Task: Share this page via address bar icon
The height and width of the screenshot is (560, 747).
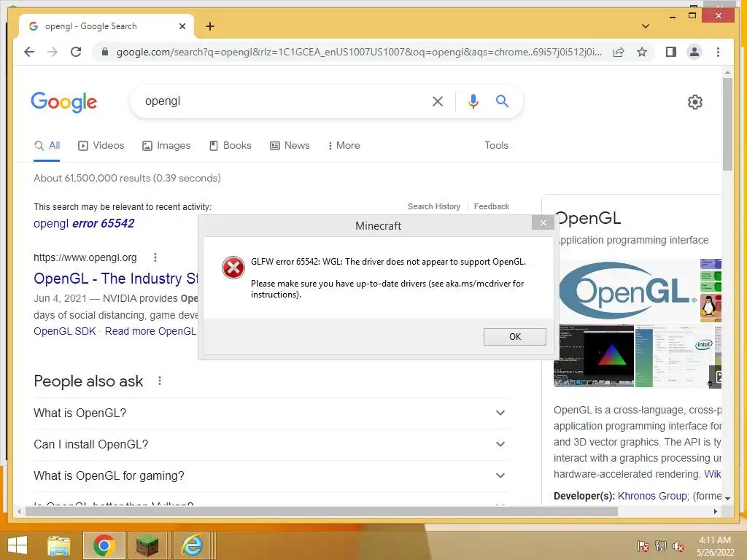Action: tap(619, 52)
